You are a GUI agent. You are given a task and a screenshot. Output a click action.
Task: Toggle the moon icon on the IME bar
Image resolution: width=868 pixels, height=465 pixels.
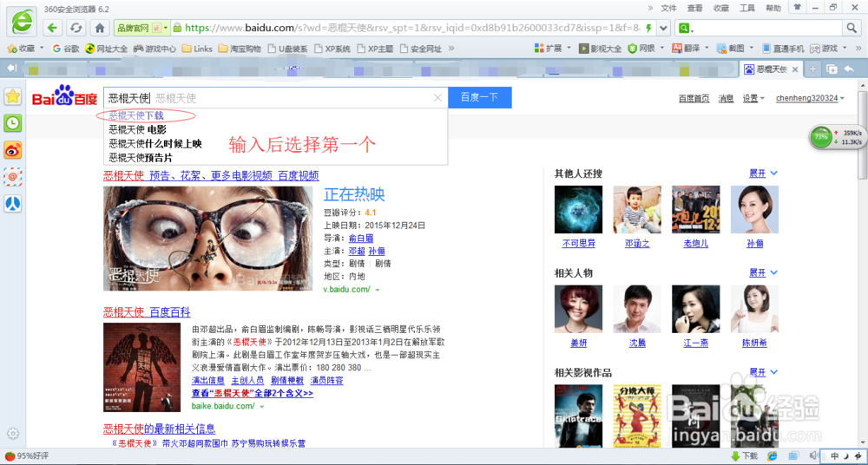pyautogui.click(x=845, y=456)
